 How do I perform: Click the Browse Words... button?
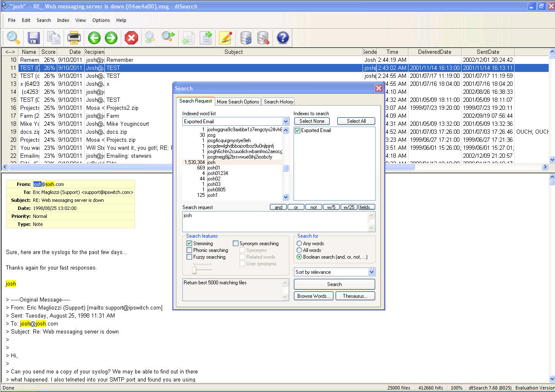pyautogui.click(x=313, y=296)
